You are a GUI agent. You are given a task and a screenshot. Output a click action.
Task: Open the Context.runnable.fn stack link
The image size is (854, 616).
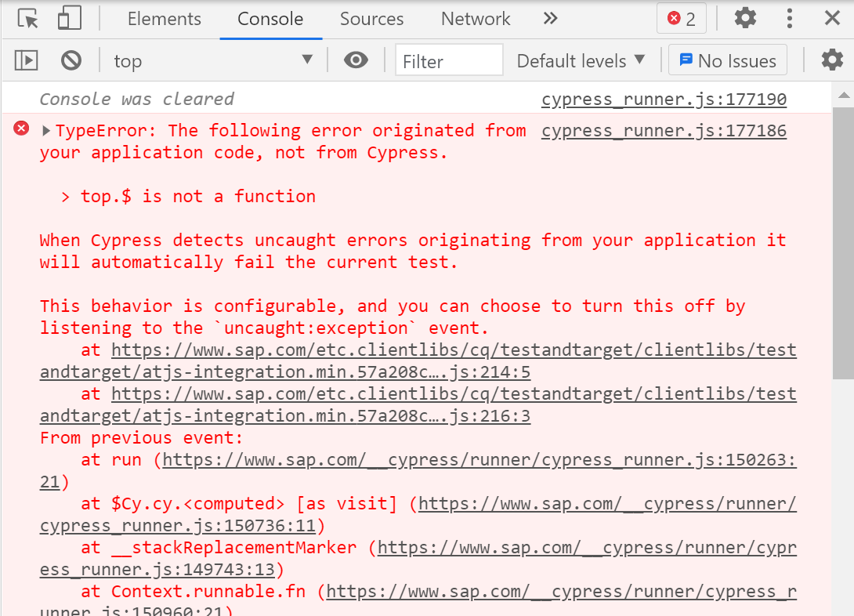click(x=418, y=601)
